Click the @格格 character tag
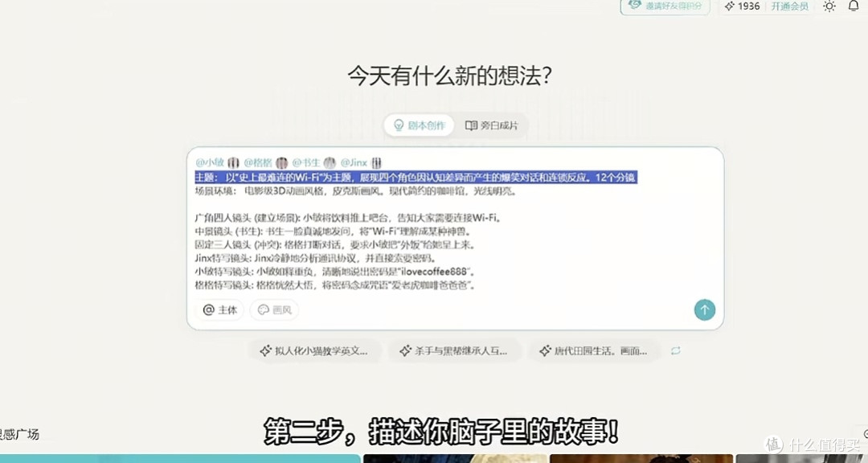The width and height of the screenshot is (868, 463). pos(266,162)
